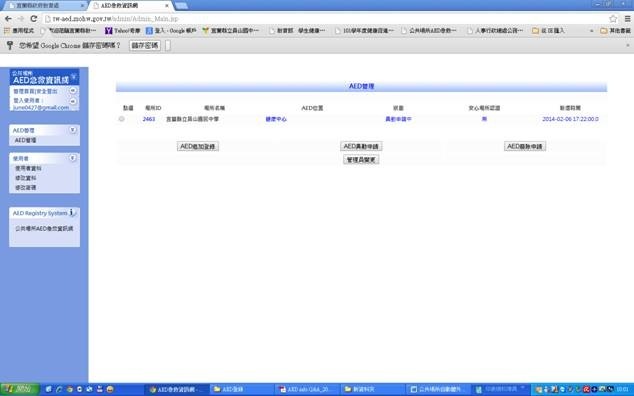
Task: Reload the page with the refresh icon
Action: (34, 19)
